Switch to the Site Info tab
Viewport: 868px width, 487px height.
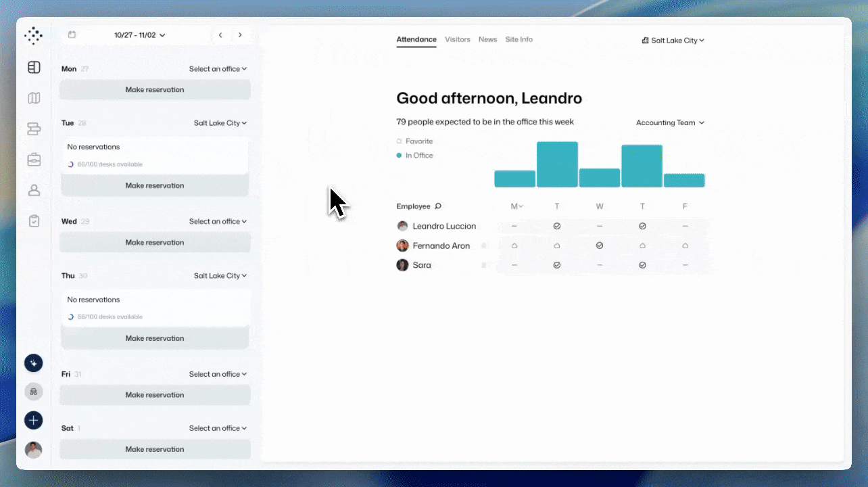[x=519, y=40]
